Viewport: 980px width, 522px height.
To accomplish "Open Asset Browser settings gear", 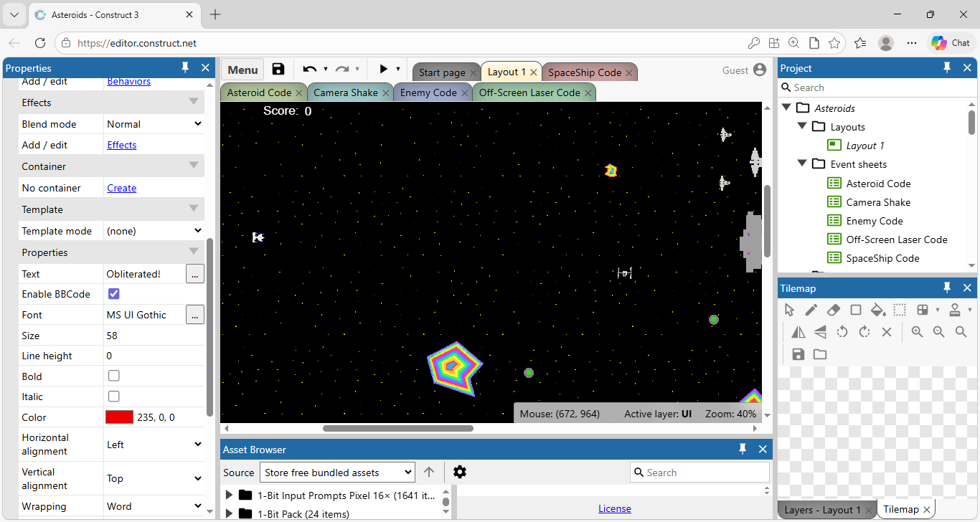I will click(460, 472).
